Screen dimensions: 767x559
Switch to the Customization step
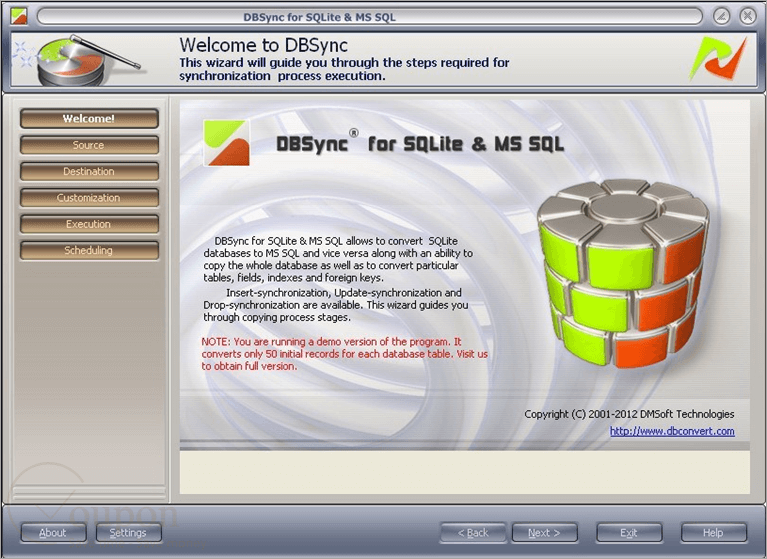(89, 198)
